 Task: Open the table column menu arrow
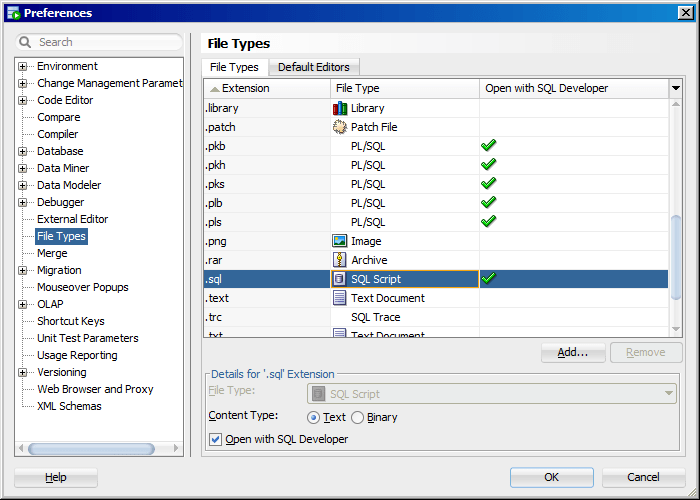[x=675, y=88]
